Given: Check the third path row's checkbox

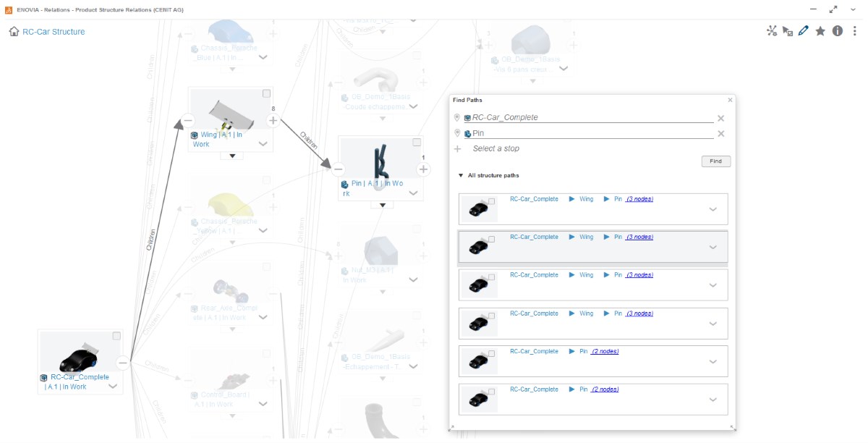Looking at the screenshot, I should pyautogui.click(x=492, y=277).
